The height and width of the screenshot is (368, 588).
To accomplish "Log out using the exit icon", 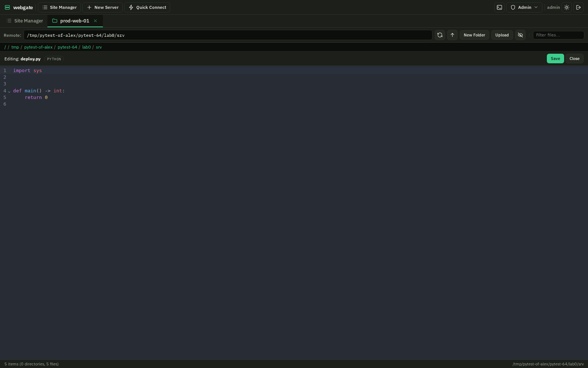I will (x=578, y=7).
